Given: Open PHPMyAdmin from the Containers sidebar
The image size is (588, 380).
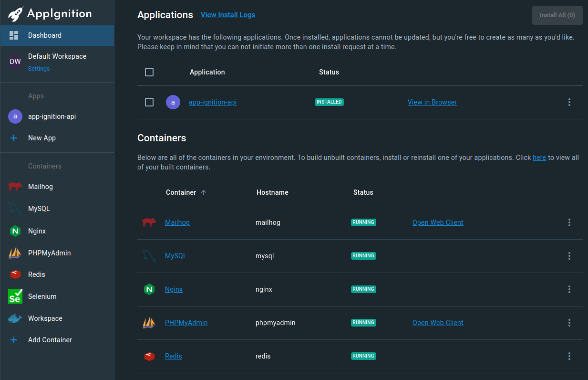Looking at the screenshot, I should pos(15,253).
